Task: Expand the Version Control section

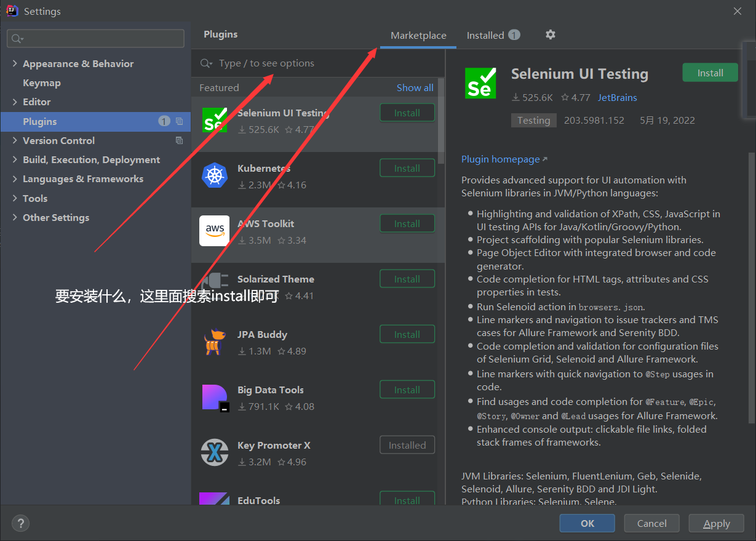Action: pyautogui.click(x=15, y=140)
